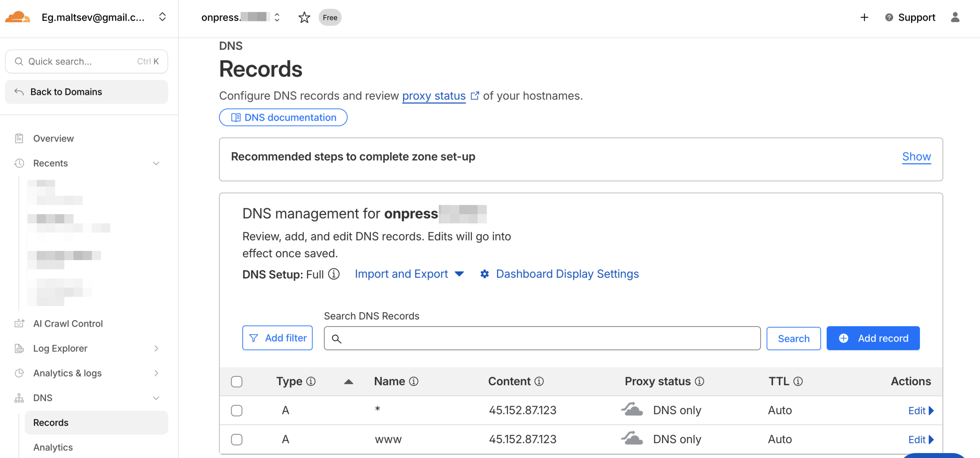Click the Type column info icon
This screenshot has width=980, height=458.
[x=311, y=381]
